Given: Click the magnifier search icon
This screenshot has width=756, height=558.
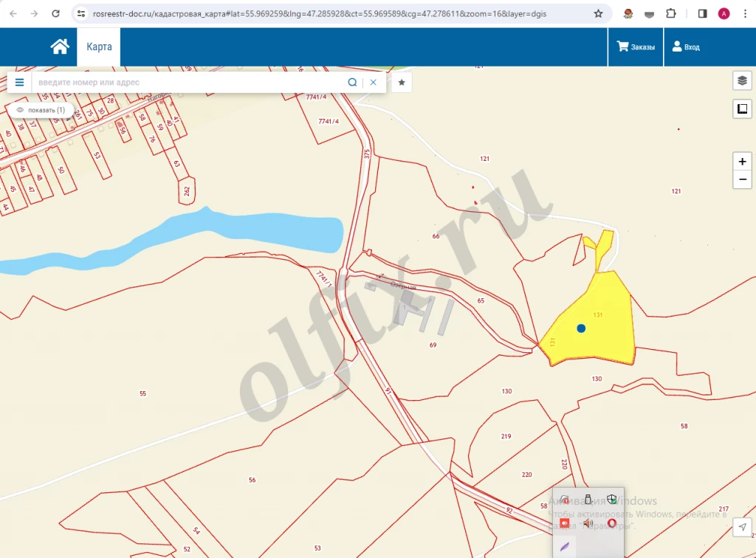Looking at the screenshot, I should (x=353, y=82).
